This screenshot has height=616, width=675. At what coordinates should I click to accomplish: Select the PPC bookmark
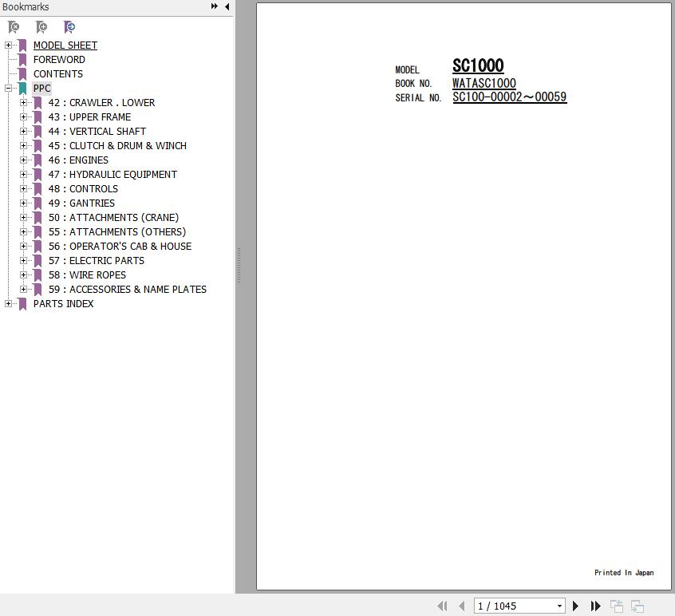41,89
